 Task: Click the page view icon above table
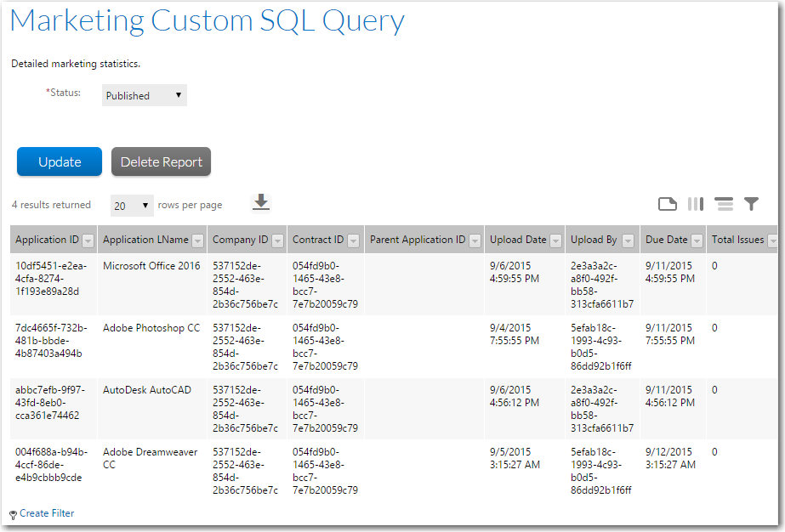pos(668,204)
